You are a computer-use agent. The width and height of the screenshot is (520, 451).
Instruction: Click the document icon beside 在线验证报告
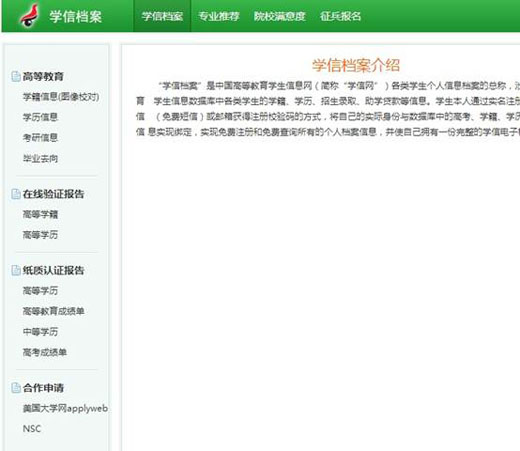coord(15,194)
